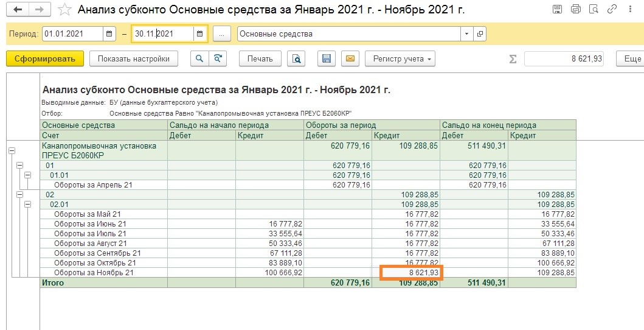The image size is (644, 330).
Task: Click the magnifier Find icon in toolbar
Action: pos(199,59)
